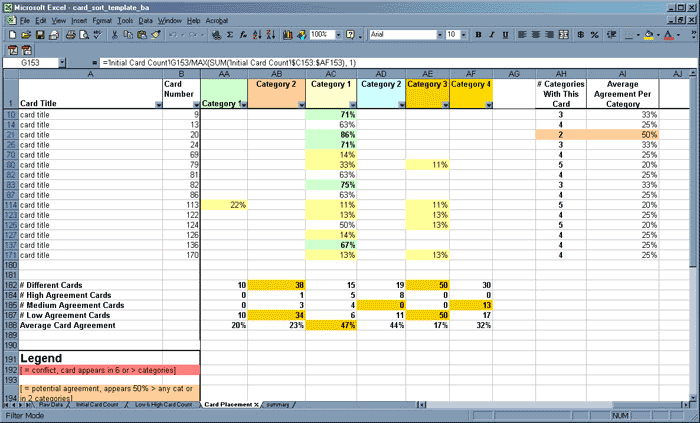The image size is (700, 423).
Task: Click the Cut scissors icon
Action: coord(115,35)
